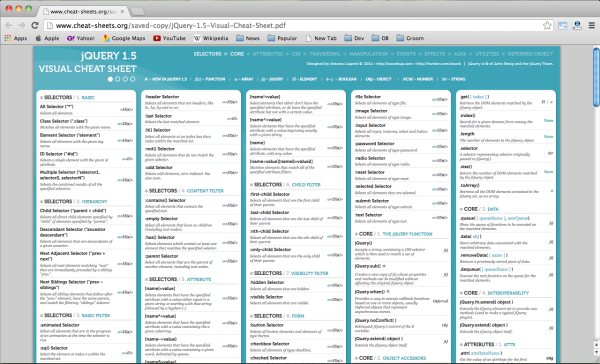
Task: Click AJAX in the top navigation
Action: pos(460,54)
